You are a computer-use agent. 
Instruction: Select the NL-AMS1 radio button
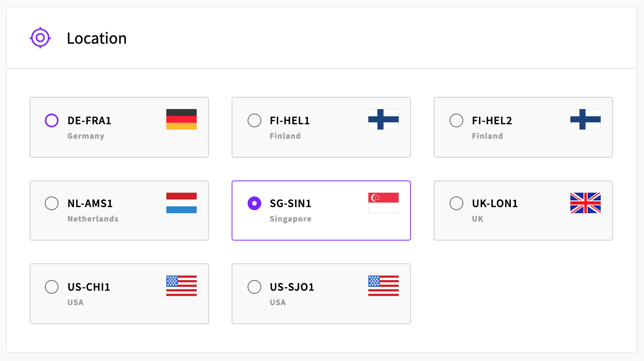click(52, 203)
